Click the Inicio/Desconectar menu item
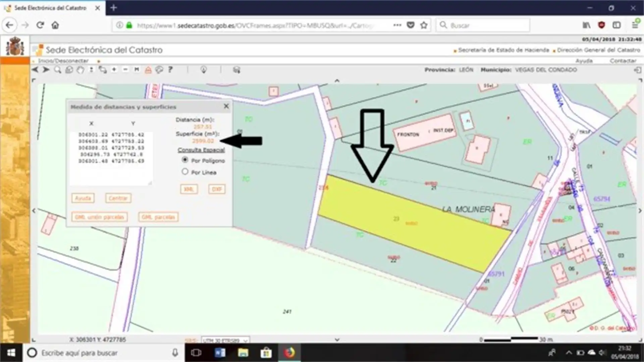Image resolution: width=644 pixels, height=362 pixels. tap(63, 61)
